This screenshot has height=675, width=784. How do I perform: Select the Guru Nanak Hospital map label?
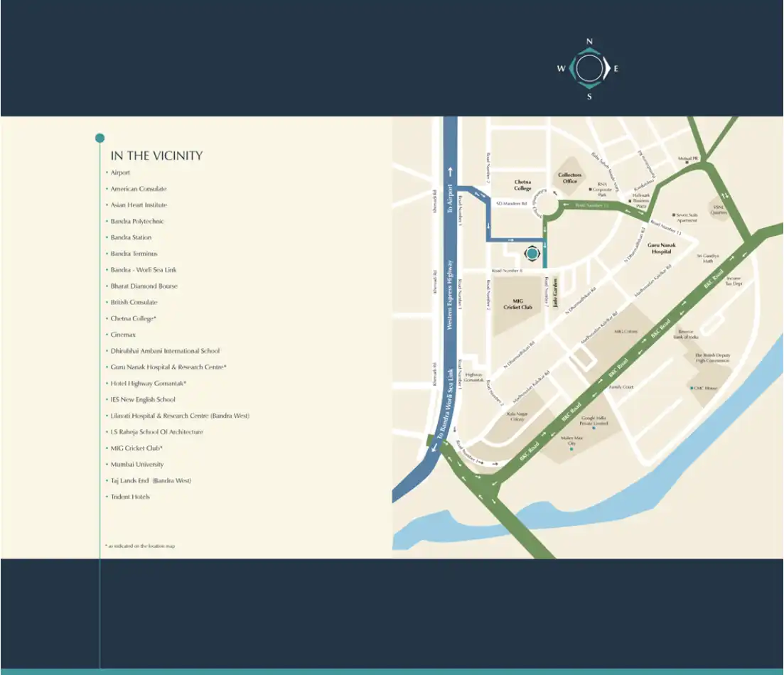(661, 248)
